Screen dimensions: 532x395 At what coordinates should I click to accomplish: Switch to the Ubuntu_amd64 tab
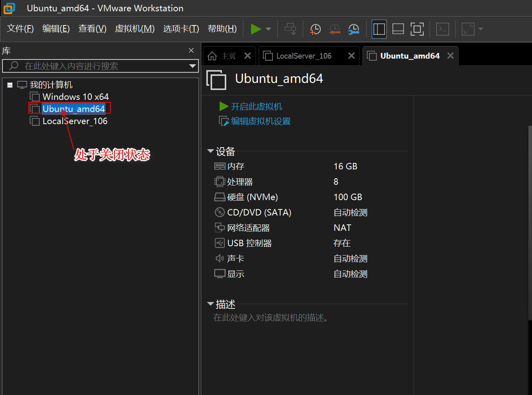[x=410, y=56]
